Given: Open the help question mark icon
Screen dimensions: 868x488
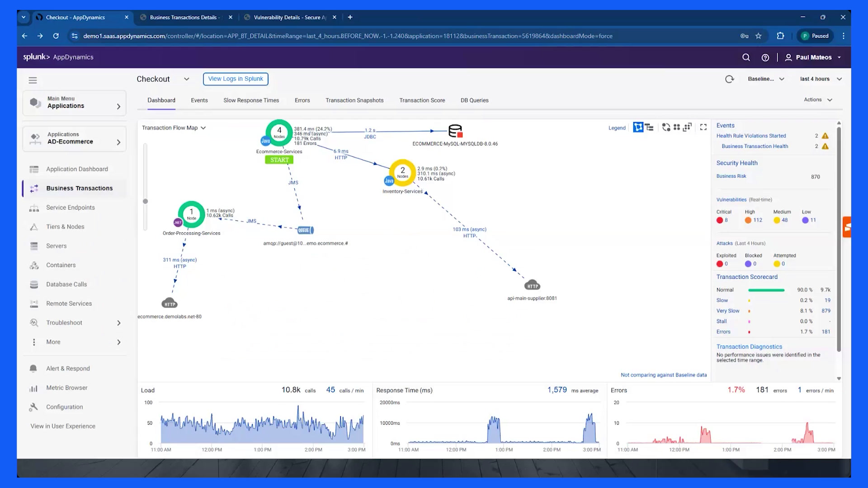Looking at the screenshot, I should click(x=765, y=57).
